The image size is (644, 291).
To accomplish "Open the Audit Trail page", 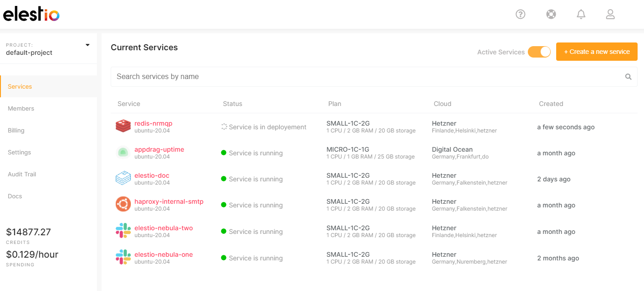I will tap(22, 175).
